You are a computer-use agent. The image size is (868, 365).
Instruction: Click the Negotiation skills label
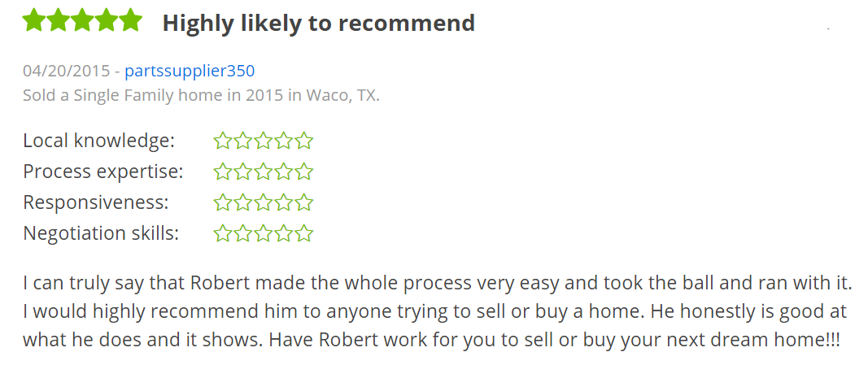tap(101, 233)
